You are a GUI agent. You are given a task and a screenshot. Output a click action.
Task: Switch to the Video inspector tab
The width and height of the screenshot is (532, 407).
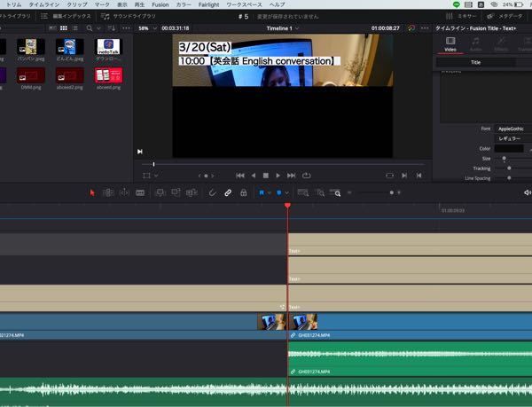(450, 43)
